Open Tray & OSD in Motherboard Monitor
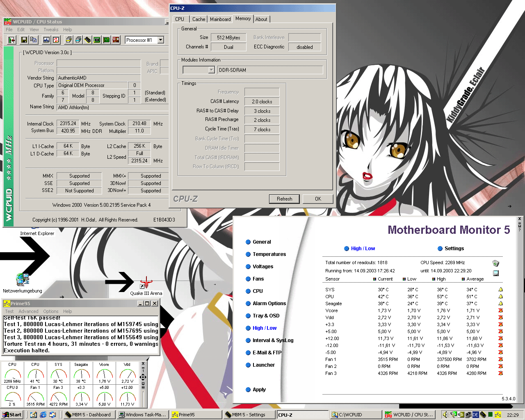 tap(262, 316)
